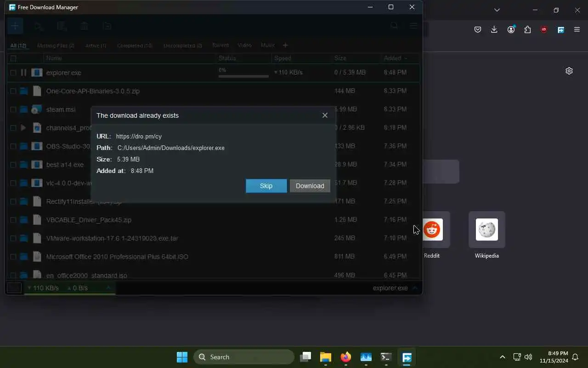Click the move to folder toolbar icon
This screenshot has height=368, width=588.
tap(107, 26)
